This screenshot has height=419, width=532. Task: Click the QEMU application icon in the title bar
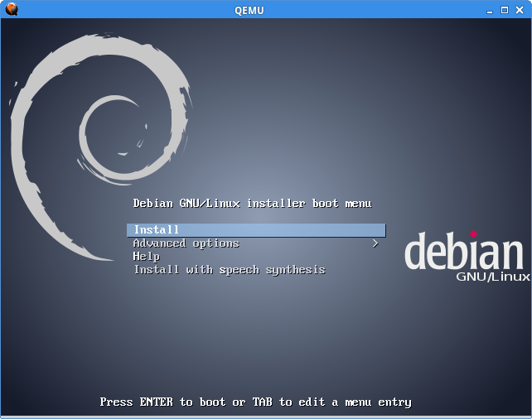(12, 9)
